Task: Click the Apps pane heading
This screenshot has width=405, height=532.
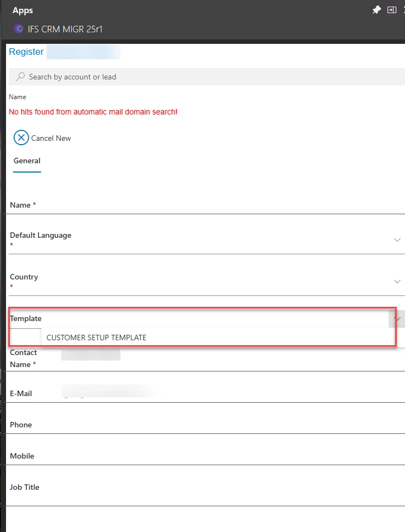Action: pos(22,10)
